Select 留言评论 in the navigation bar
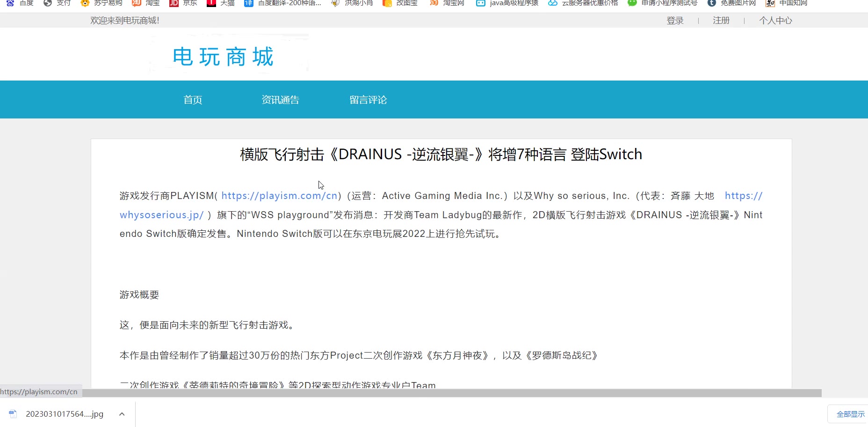The height and width of the screenshot is (427, 868). tap(368, 100)
